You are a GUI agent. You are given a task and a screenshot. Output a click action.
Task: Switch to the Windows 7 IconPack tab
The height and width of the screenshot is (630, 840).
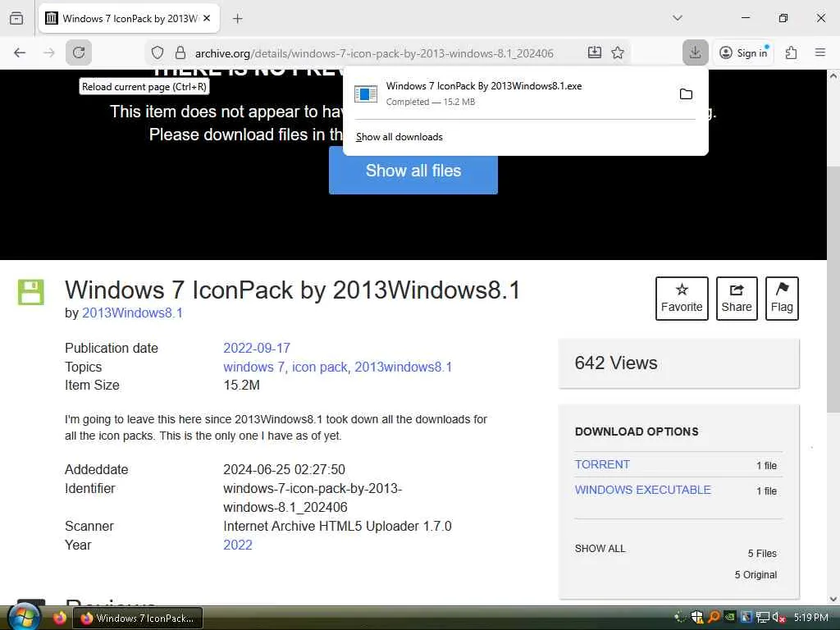tap(129, 18)
